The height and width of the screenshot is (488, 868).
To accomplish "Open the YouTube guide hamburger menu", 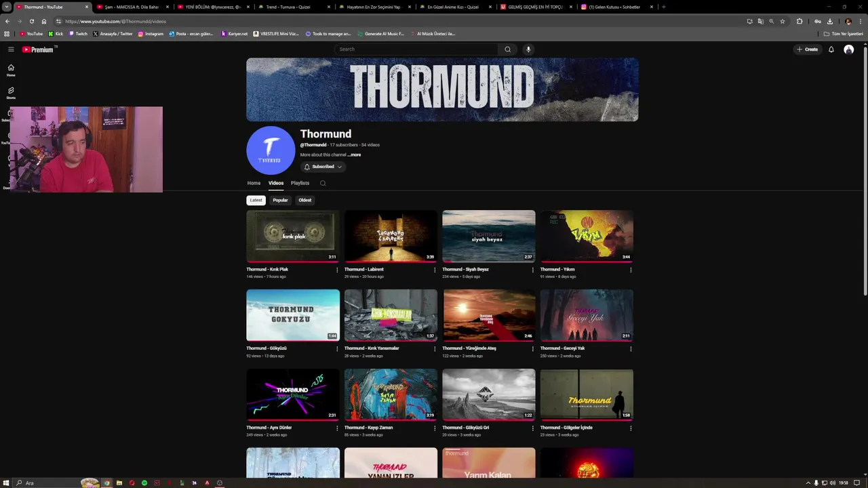I will tap(11, 49).
